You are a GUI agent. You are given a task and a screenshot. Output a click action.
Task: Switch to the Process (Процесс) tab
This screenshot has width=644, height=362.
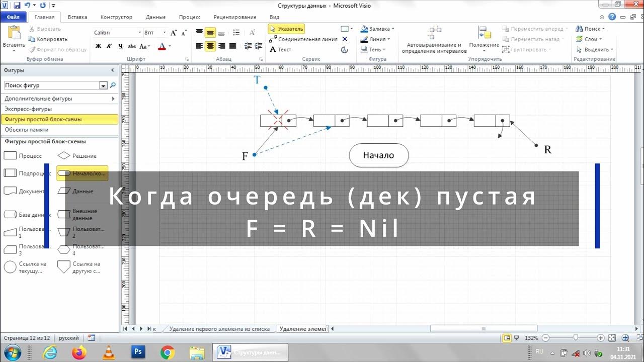pyautogui.click(x=190, y=17)
